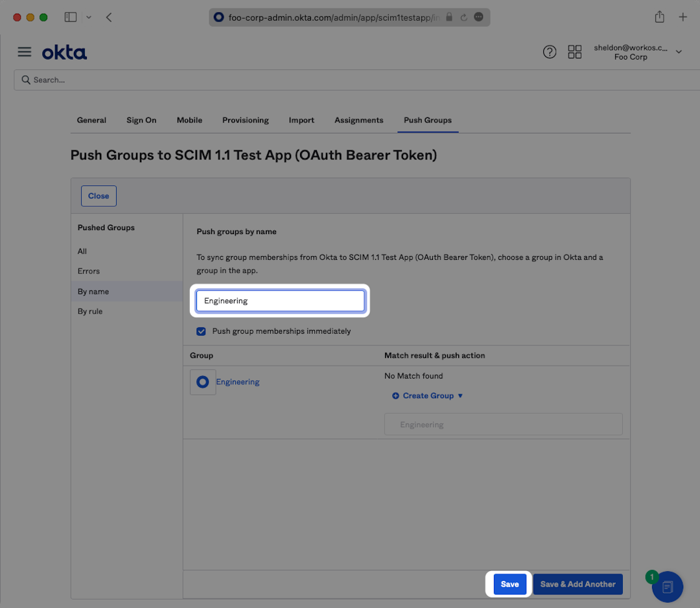Select By rule in Pushed Groups
700x608 pixels.
90,311
